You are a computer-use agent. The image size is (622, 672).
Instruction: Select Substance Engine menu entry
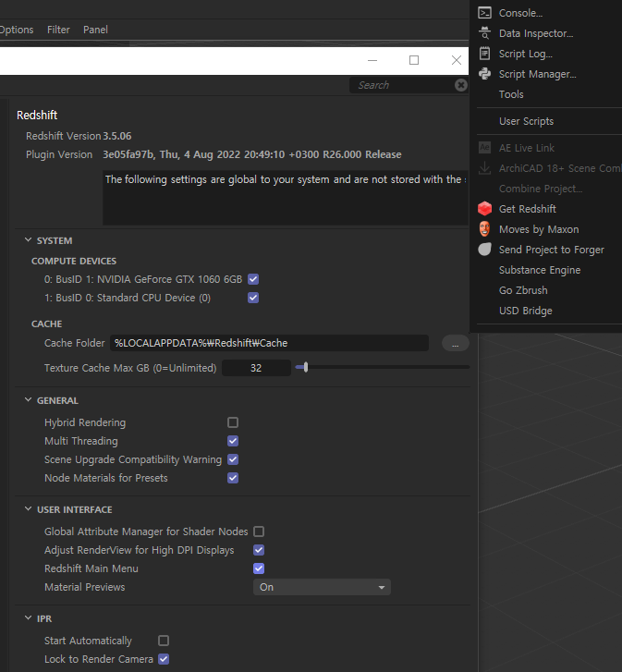click(x=540, y=270)
